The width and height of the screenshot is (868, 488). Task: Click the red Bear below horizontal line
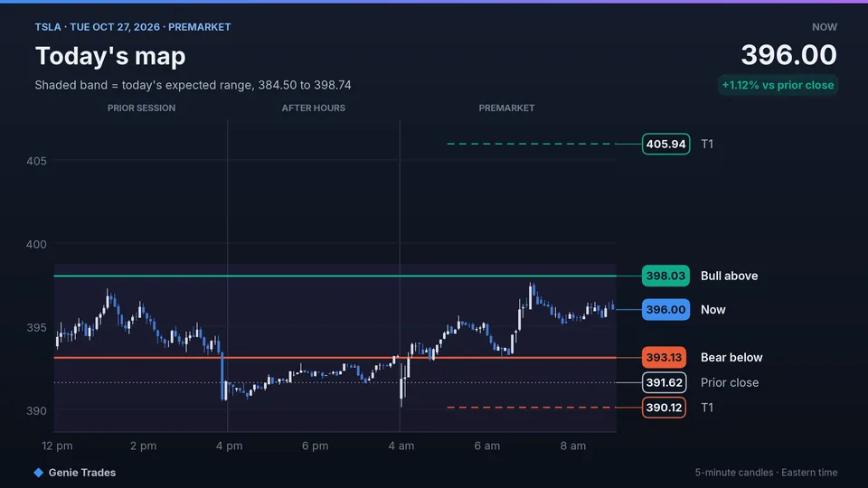coord(335,358)
